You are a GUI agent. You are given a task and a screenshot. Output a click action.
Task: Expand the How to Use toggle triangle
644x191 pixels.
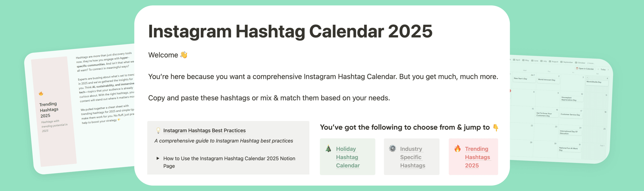(158, 158)
